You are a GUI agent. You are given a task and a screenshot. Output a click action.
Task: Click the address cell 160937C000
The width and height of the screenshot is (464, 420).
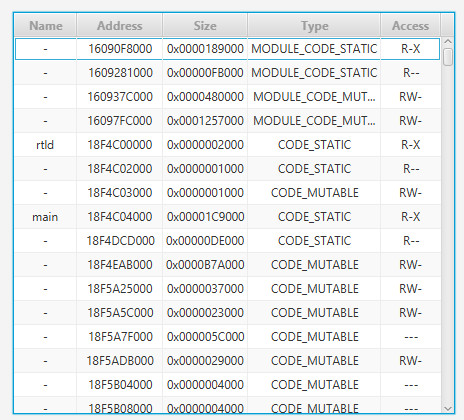pyautogui.click(x=120, y=97)
